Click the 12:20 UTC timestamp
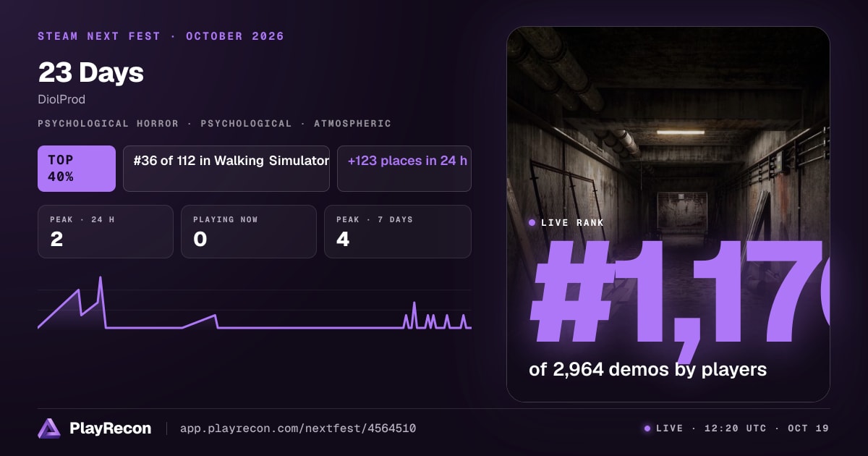868x456 pixels. [734, 428]
